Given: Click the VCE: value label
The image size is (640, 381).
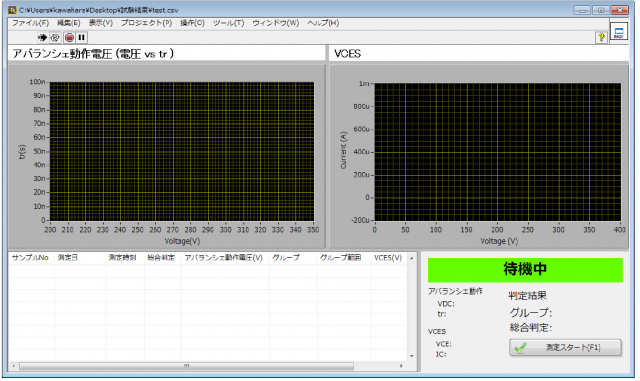Looking at the screenshot, I should point(444,344).
